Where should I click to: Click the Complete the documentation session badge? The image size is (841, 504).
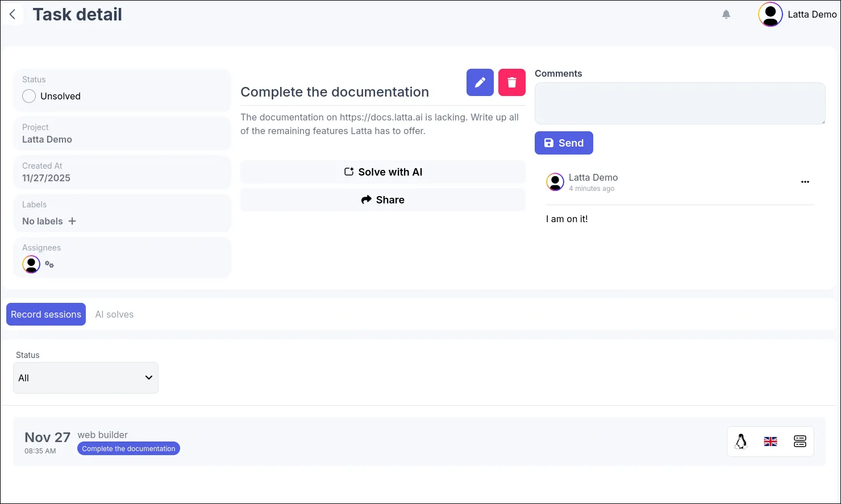[x=128, y=448]
